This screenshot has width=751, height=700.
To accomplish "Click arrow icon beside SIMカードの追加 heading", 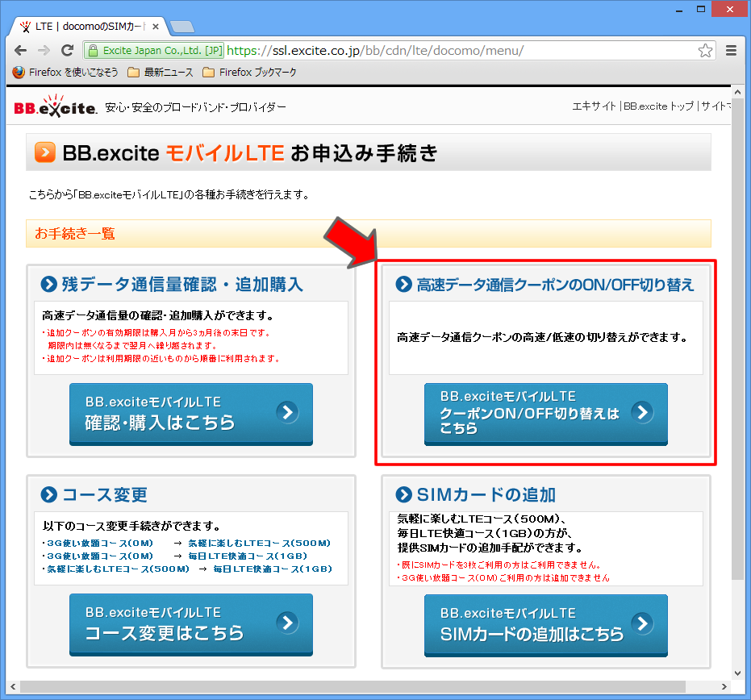I will point(404,494).
